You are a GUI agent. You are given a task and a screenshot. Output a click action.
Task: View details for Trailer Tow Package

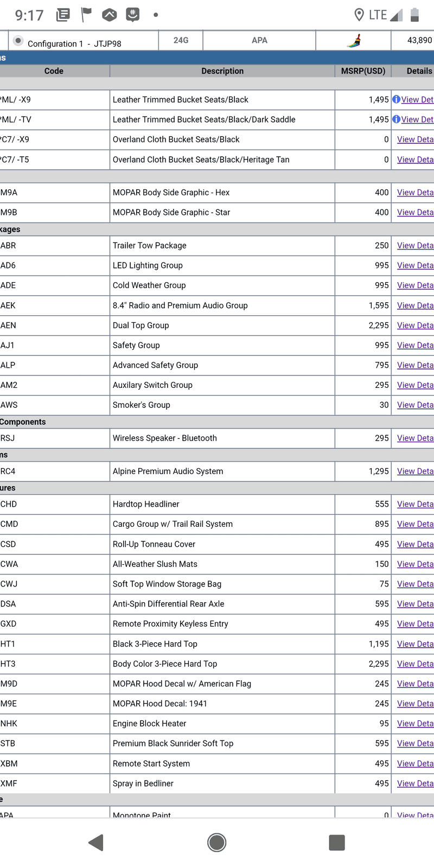coord(415,245)
